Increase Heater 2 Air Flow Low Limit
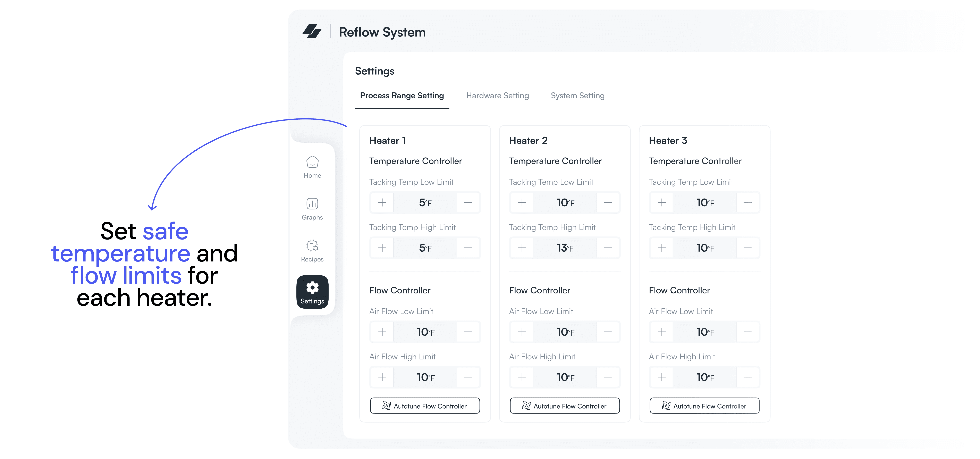The image size is (980, 459). [x=522, y=332]
